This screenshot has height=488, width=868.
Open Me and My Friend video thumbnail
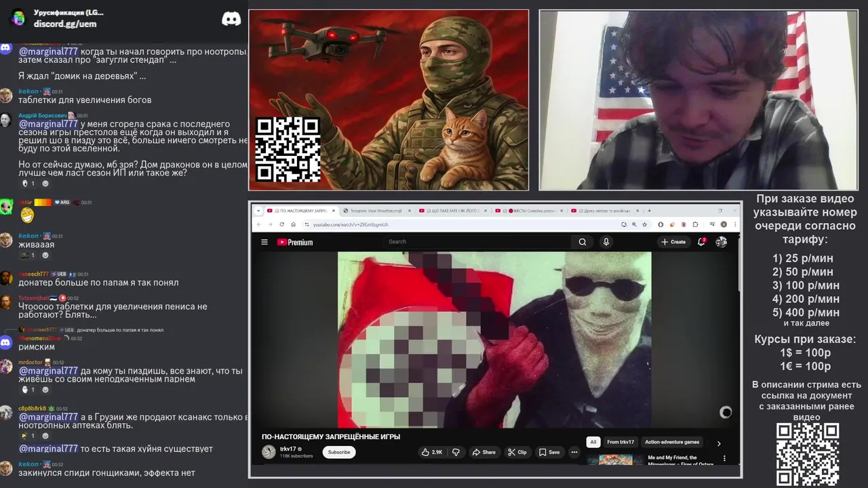click(x=616, y=460)
